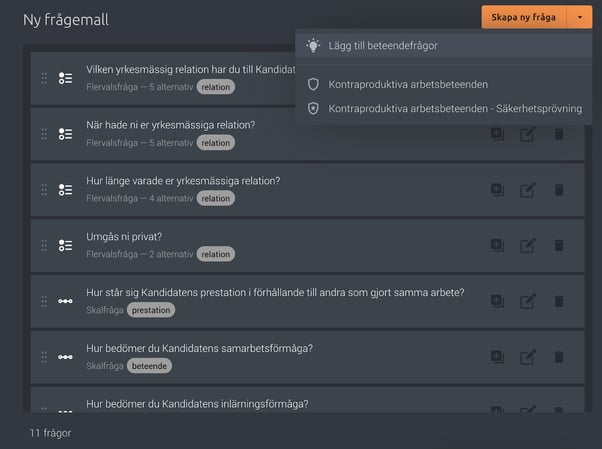
Task: Open the 'Hur bedömer du Kandidatens inlärningsförmåga?' row
Action: coord(307,400)
